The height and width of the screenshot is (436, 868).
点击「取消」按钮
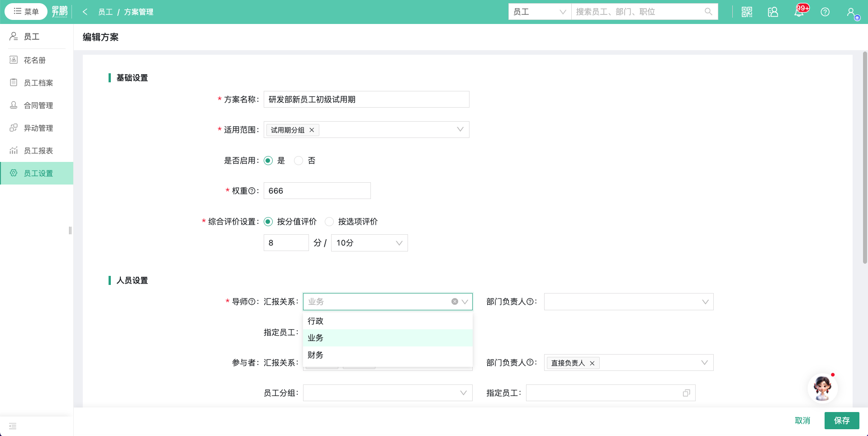click(802, 421)
